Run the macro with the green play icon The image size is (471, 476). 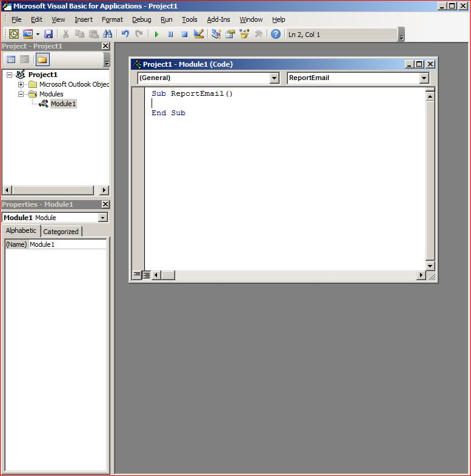tap(156, 34)
